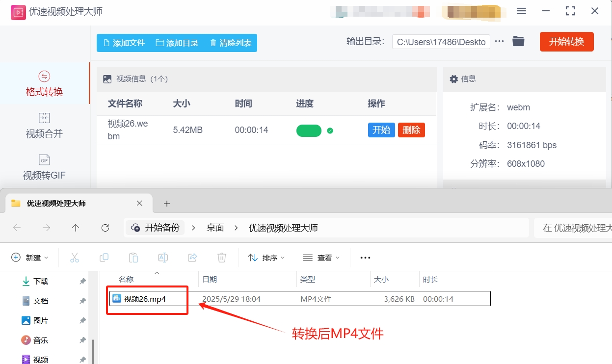Open 文档 in the Explorer sidebar
The width and height of the screenshot is (612, 364).
pyautogui.click(x=41, y=301)
